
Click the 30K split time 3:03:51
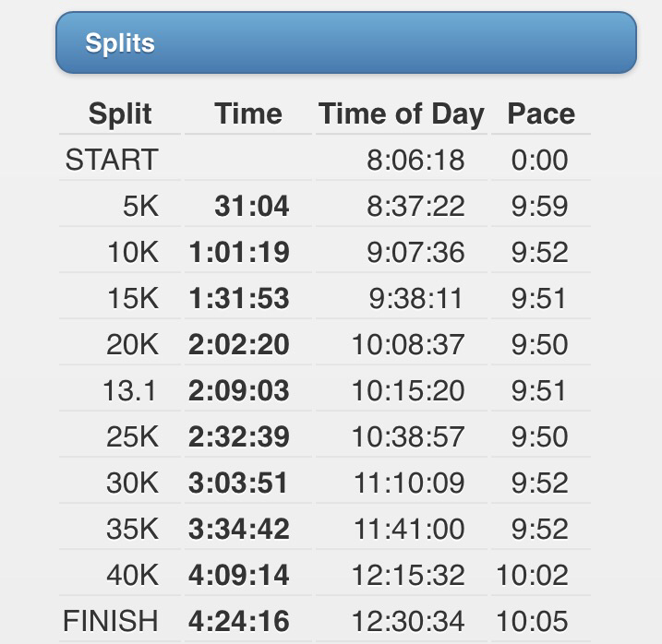tap(239, 483)
